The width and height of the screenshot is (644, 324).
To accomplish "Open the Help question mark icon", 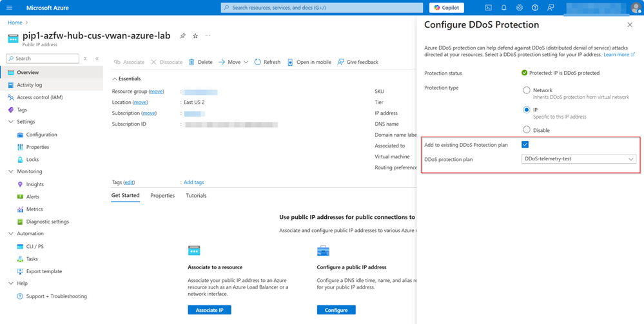I will tap(535, 8).
